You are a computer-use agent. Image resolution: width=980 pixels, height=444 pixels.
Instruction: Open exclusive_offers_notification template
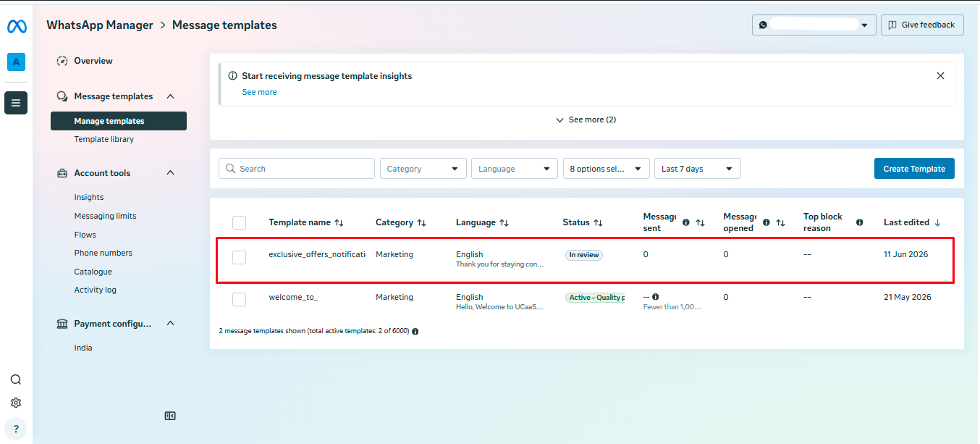click(x=317, y=254)
